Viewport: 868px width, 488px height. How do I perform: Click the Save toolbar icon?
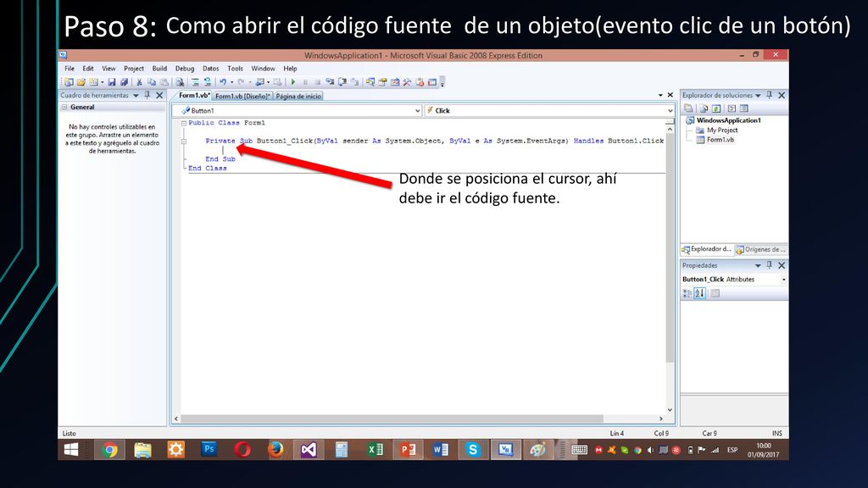[111, 82]
